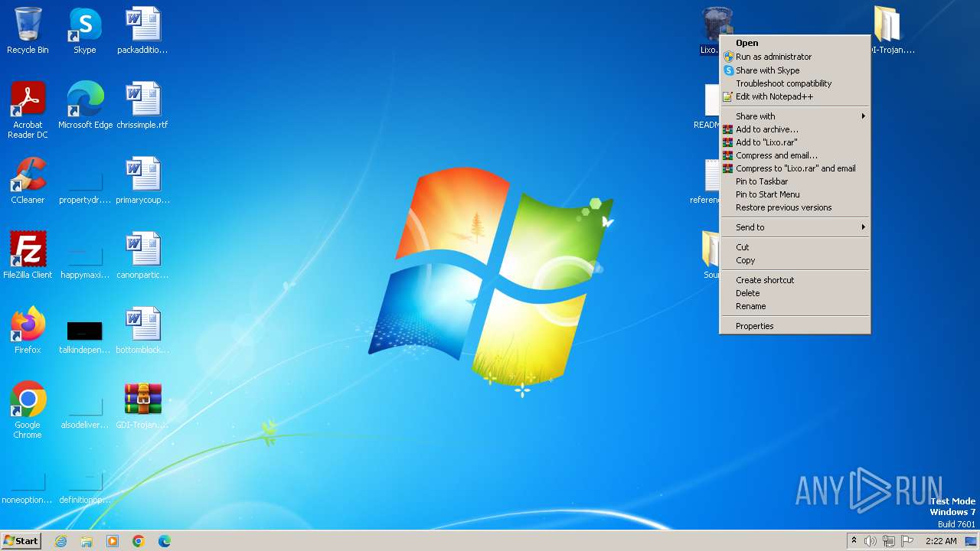Open the volume speaker tray icon
The width and height of the screenshot is (980, 551).
[x=871, y=541]
